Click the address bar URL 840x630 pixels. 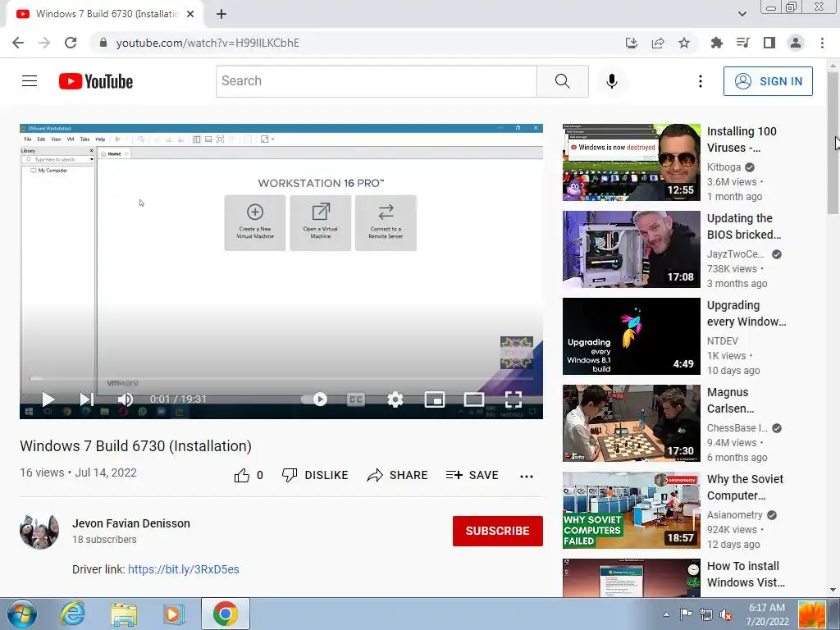click(x=208, y=43)
